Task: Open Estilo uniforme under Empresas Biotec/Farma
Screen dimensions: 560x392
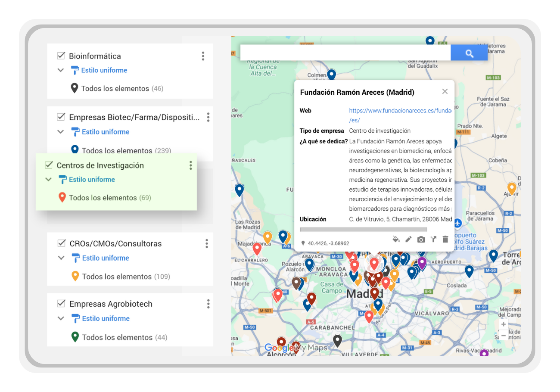Action: click(106, 132)
